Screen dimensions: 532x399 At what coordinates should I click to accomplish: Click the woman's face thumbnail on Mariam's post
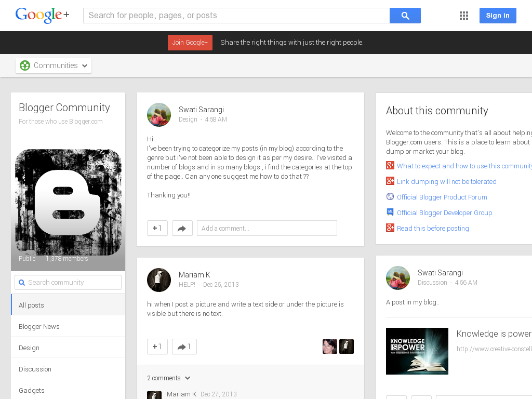point(330,347)
